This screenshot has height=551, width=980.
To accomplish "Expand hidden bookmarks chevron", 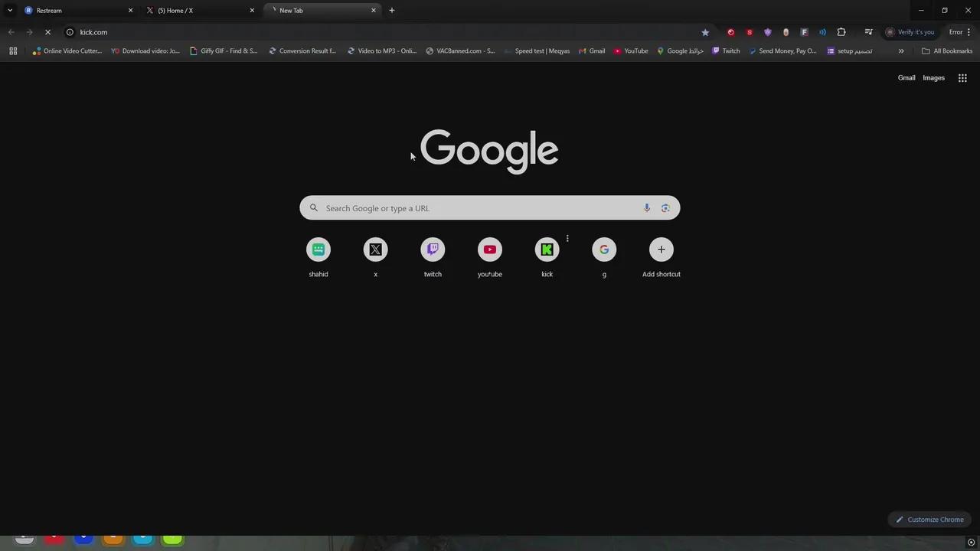I will [x=901, y=51].
